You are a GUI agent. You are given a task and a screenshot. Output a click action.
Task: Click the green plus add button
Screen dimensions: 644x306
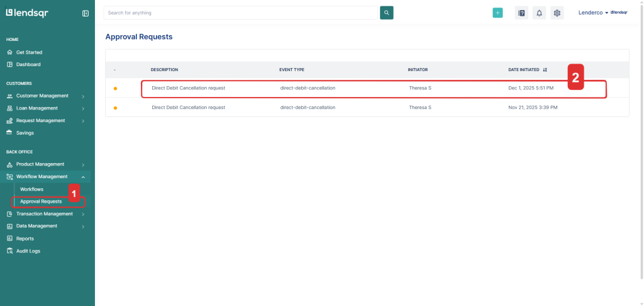[x=497, y=13]
